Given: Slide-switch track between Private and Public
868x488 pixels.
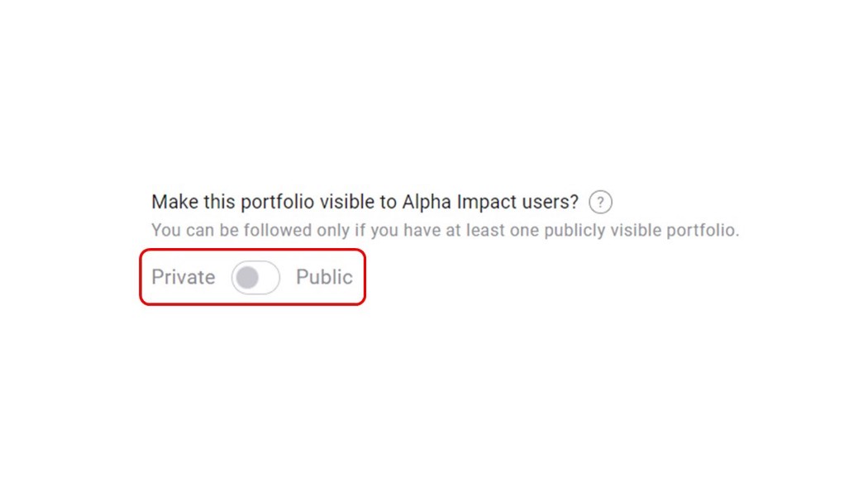Looking at the screenshot, I should [x=255, y=278].
